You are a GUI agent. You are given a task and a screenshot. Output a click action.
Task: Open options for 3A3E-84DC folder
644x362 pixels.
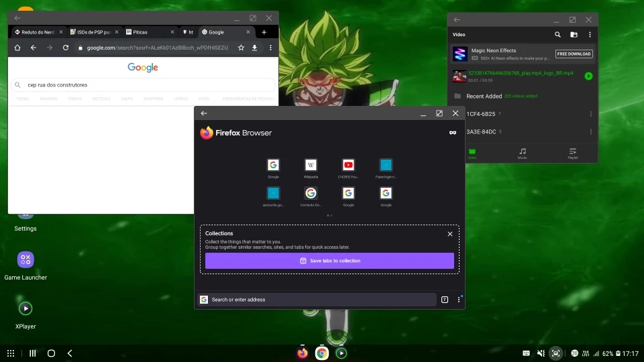click(590, 132)
